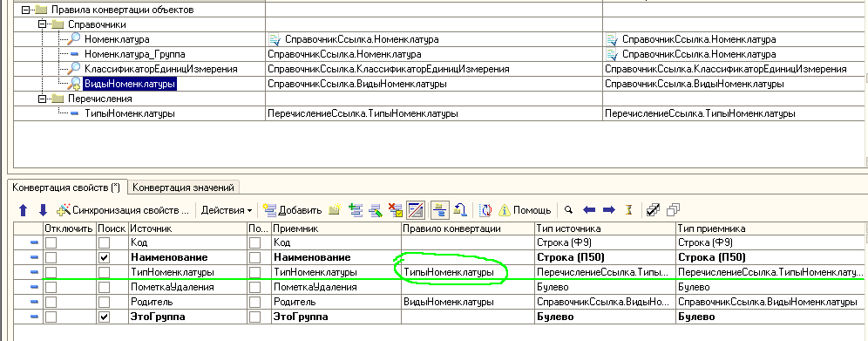The width and height of the screenshot is (868, 341).
Task: Toggle the hierarchical view icon
Action: [439, 210]
